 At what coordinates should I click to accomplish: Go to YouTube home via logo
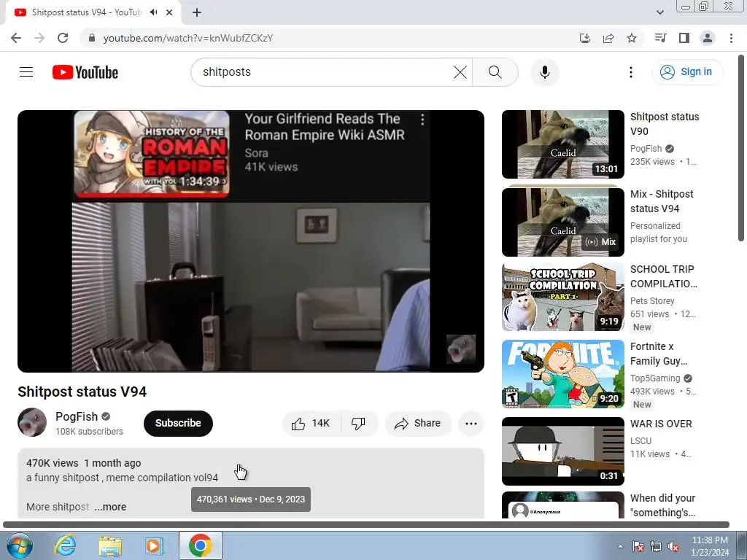[x=85, y=72]
